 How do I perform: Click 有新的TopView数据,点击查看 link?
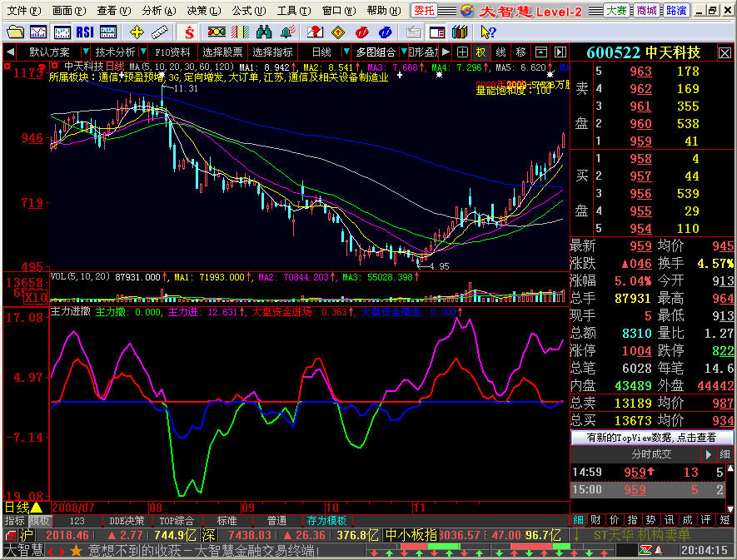tap(651, 438)
